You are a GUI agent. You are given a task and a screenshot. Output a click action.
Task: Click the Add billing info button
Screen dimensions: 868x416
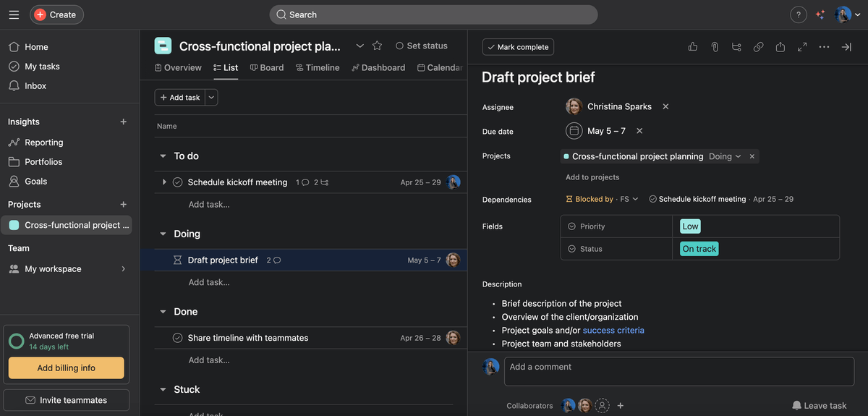(66, 368)
